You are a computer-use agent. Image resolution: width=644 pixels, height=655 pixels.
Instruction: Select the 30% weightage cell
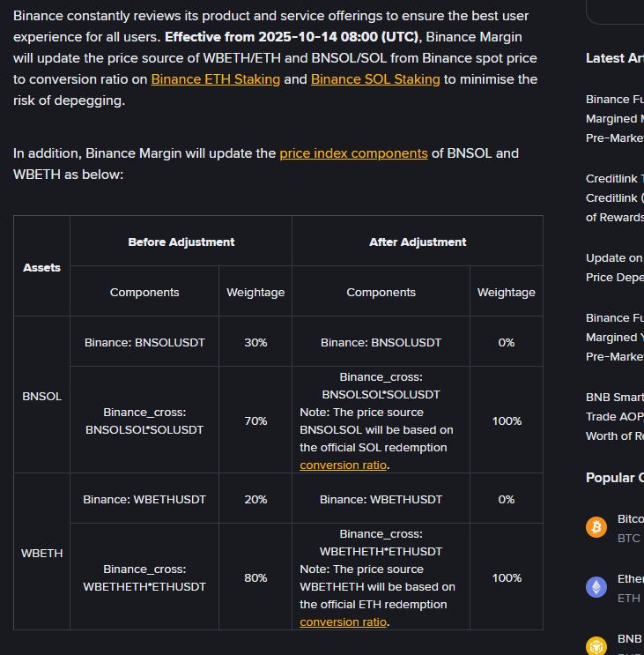tap(255, 343)
